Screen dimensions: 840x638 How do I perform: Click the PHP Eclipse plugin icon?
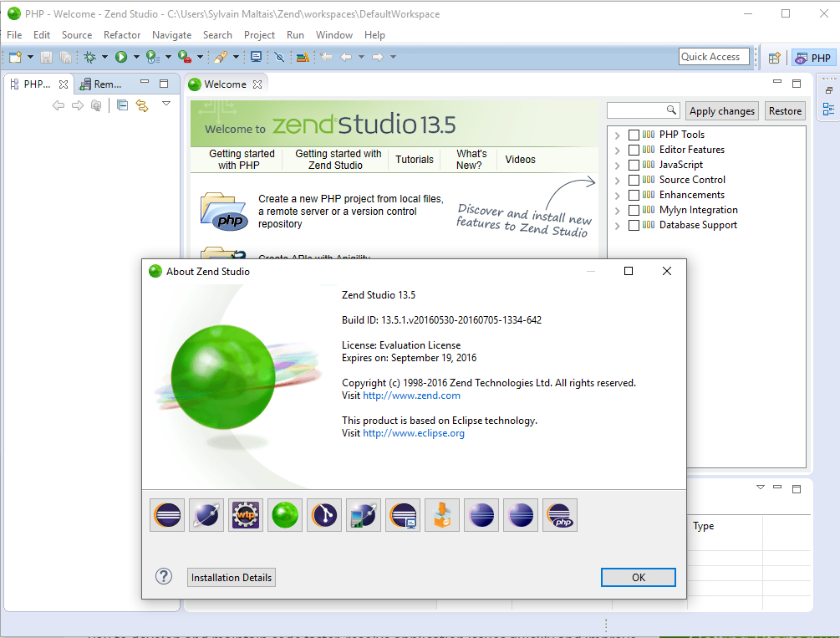coord(560,515)
